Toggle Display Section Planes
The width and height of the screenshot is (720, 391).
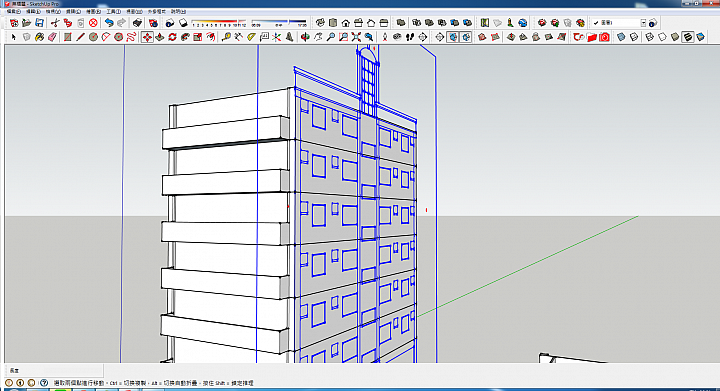pos(453,37)
